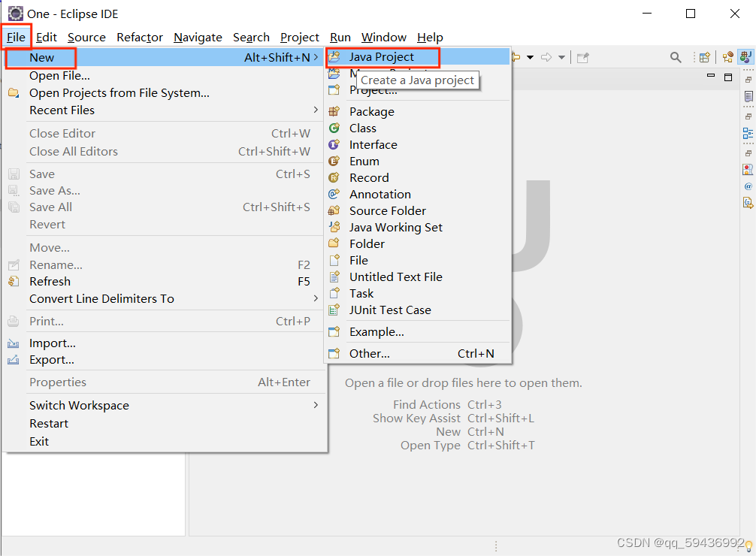The image size is (756, 556).
Task: Select the hierarchy perspective icon beside Java perspective
Action: tap(727, 57)
